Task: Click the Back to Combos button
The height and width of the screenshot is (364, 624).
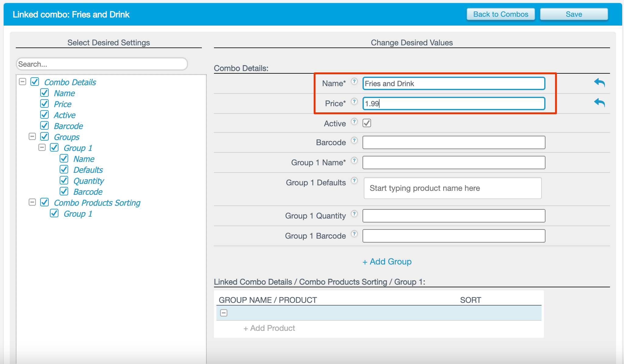Action: 501,14
